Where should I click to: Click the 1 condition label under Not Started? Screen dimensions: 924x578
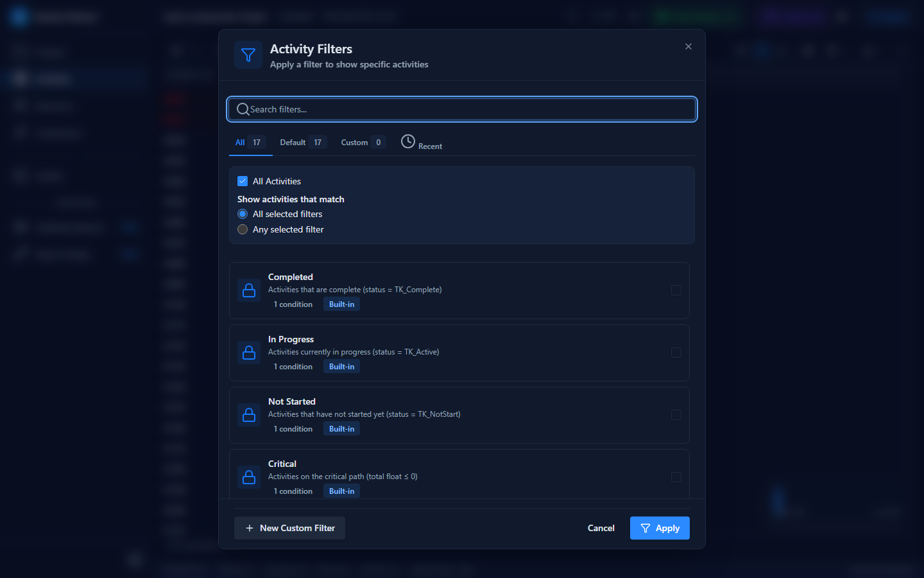293,429
